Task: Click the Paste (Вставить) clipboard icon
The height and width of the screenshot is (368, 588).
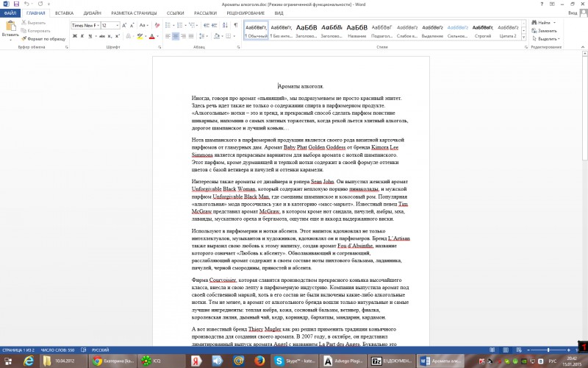Action: click(10, 26)
